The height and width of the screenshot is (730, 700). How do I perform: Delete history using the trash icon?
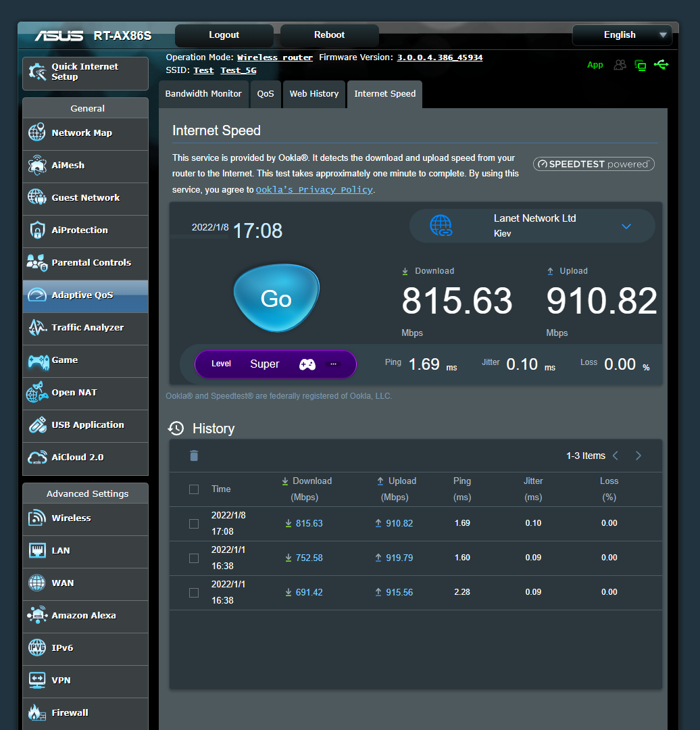[194, 456]
